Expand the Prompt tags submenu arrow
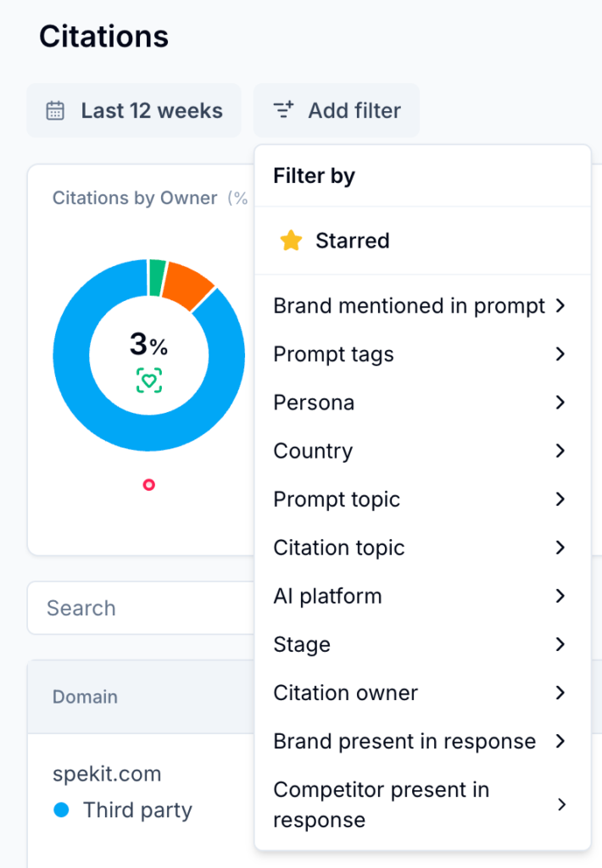 click(560, 354)
